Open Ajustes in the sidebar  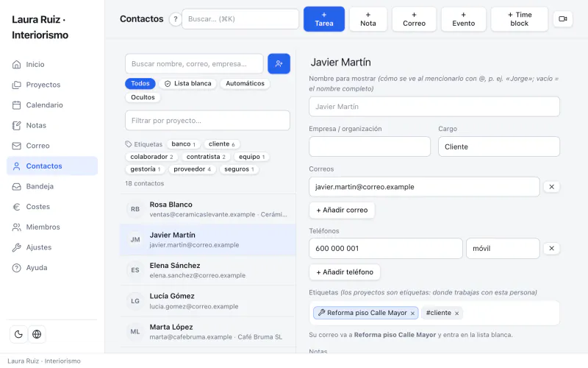pyautogui.click(x=52, y=247)
